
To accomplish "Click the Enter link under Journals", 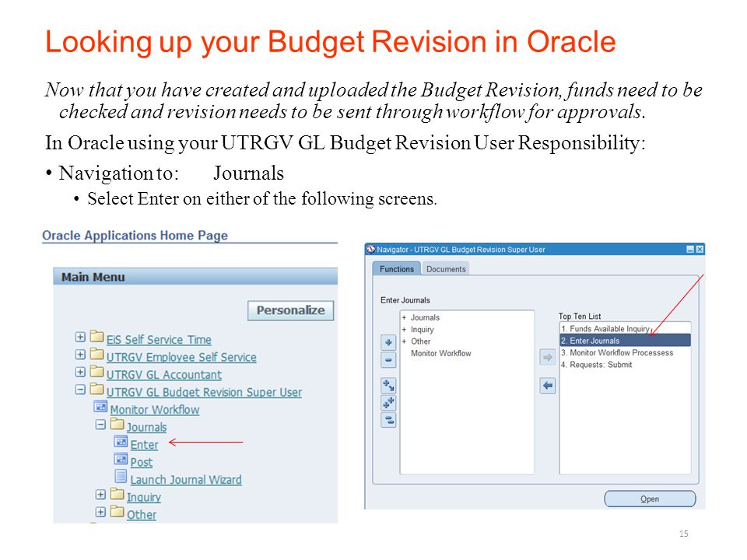I will [145, 445].
